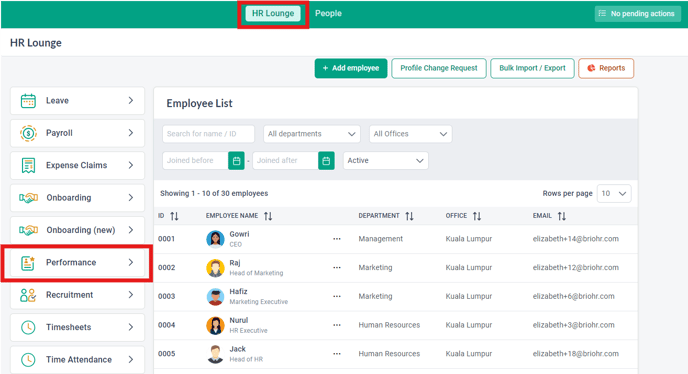Open the three-dot menu for Hafiz

[337, 296]
